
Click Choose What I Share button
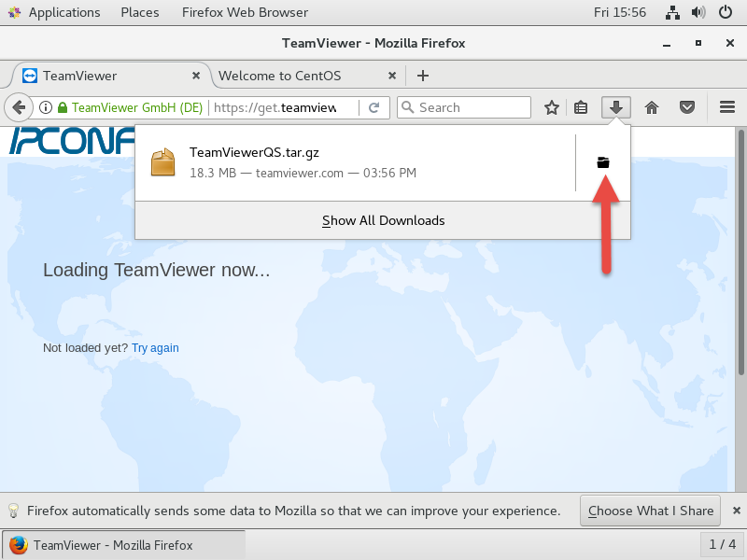pyautogui.click(x=650, y=511)
